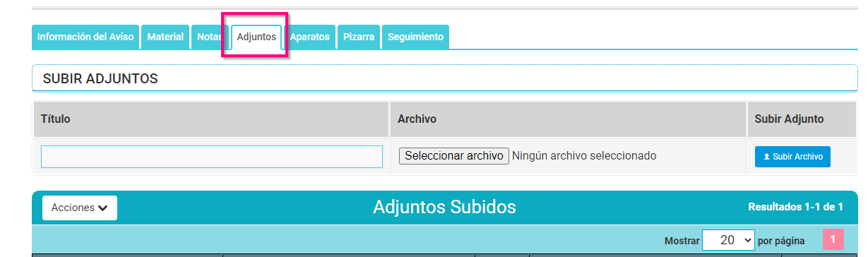
Task: Click the Ningún archivo seleccionado text
Action: 584,155
